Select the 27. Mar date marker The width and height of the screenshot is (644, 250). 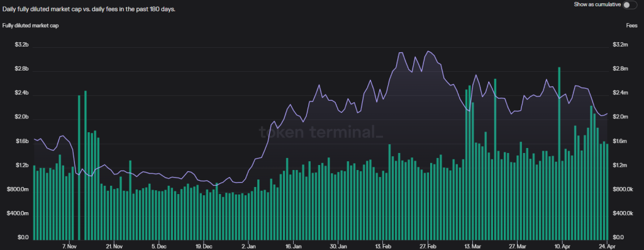[517, 247]
